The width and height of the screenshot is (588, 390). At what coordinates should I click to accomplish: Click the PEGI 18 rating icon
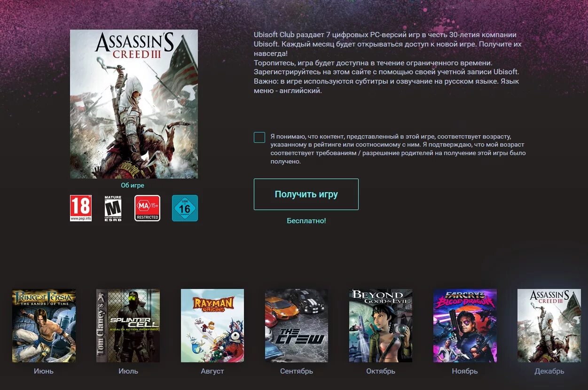[81, 208]
